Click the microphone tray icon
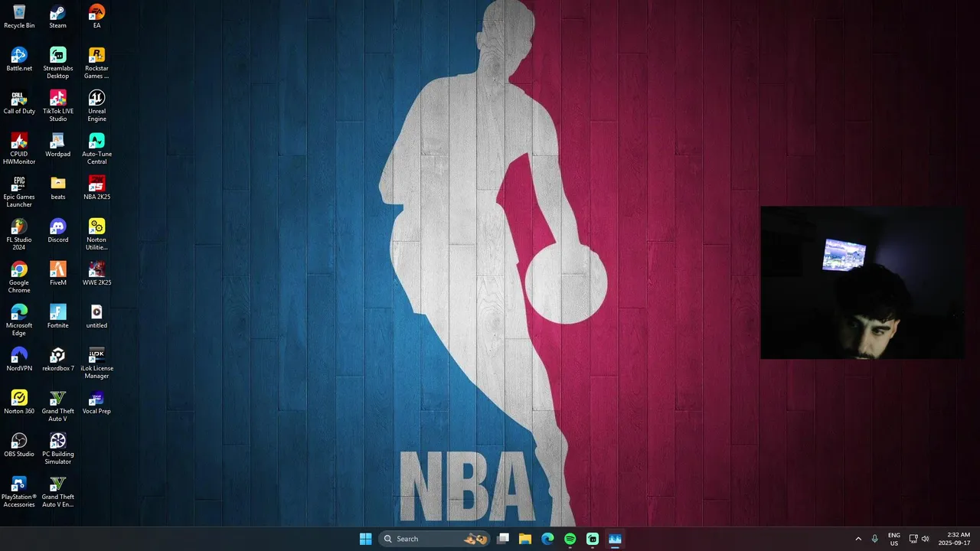The height and width of the screenshot is (551, 980). 875,539
